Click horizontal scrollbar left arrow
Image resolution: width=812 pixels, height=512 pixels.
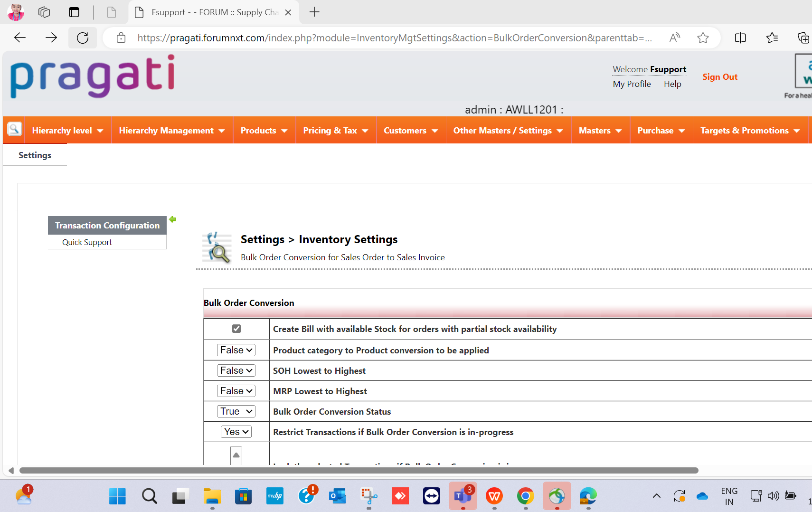[11, 471]
